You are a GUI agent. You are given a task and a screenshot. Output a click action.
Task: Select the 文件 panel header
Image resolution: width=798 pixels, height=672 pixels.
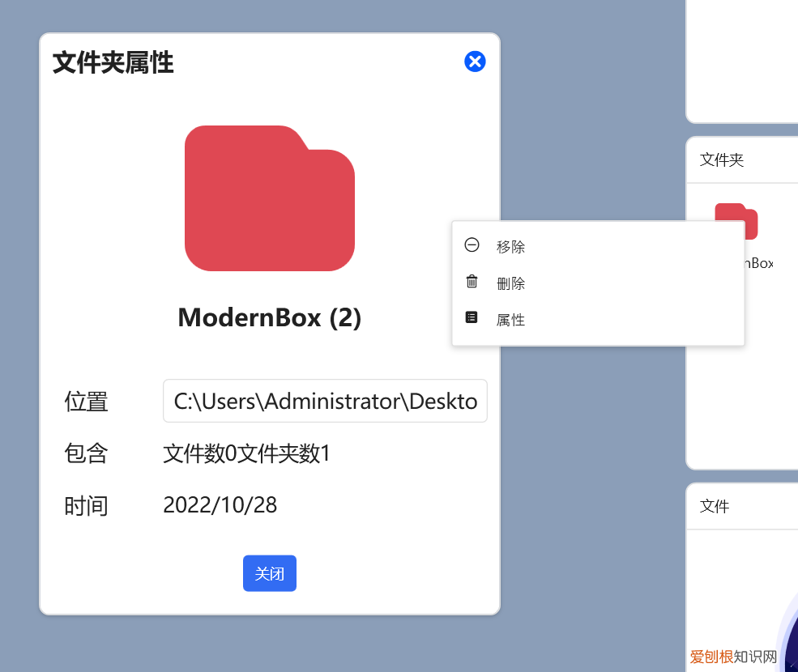click(x=715, y=506)
